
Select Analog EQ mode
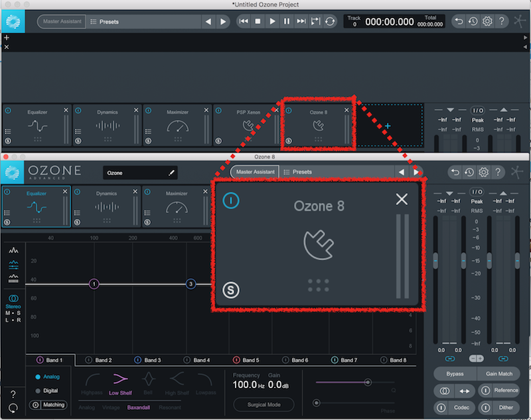point(47,377)
